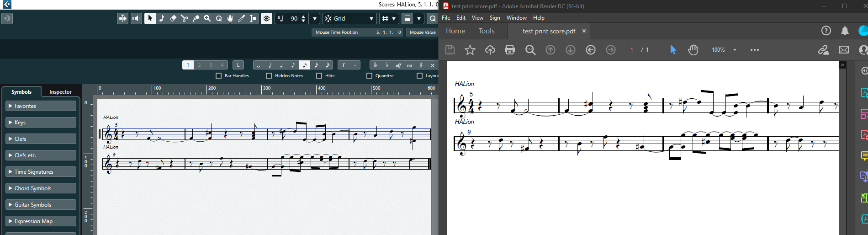
Task: Switch to the Symbols tab
Action: click(x=21, y=92)
